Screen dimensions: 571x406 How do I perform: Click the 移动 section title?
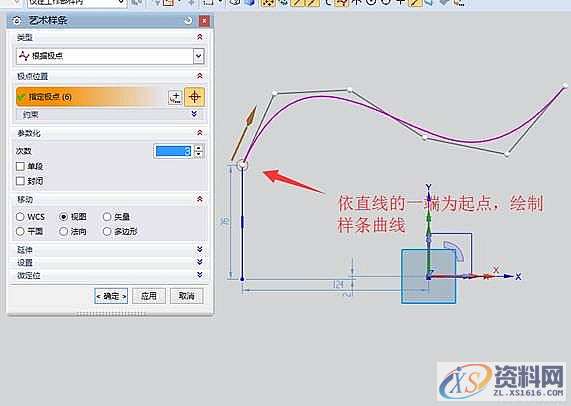point(25,200)
